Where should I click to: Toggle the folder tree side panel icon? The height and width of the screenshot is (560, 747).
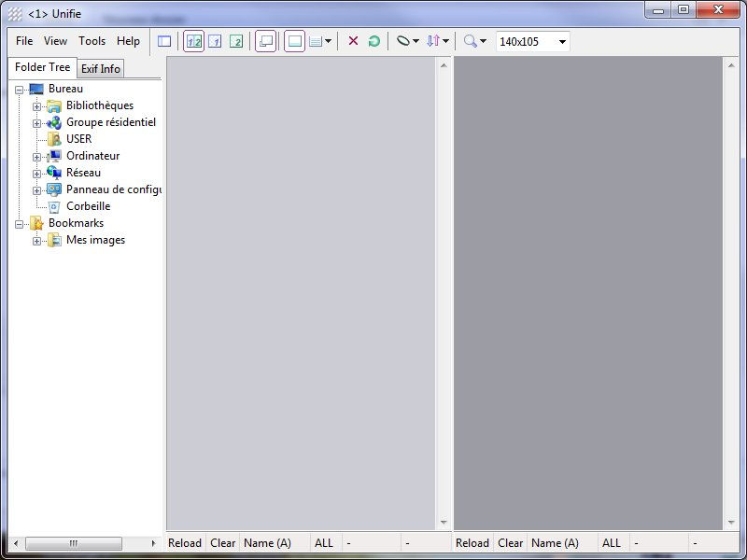(x=164, y=41)
